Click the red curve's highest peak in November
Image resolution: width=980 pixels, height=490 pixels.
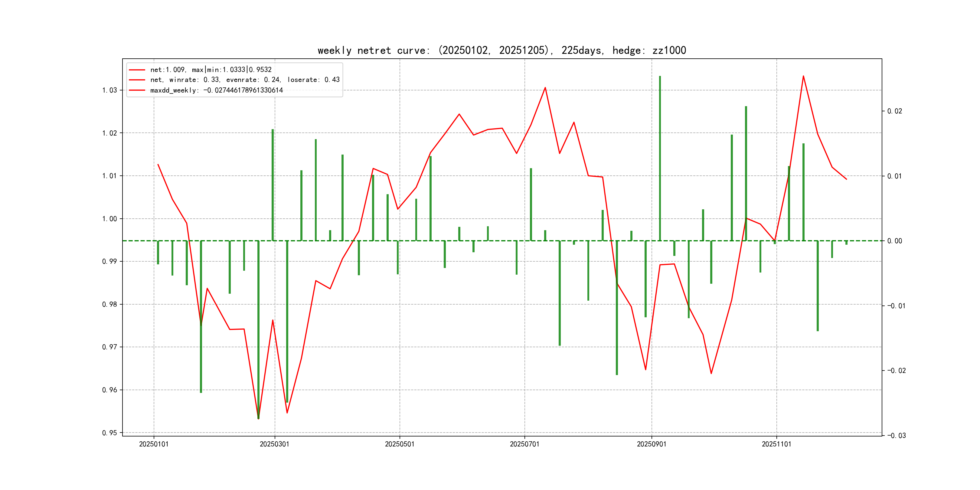(x=803, y=77)
